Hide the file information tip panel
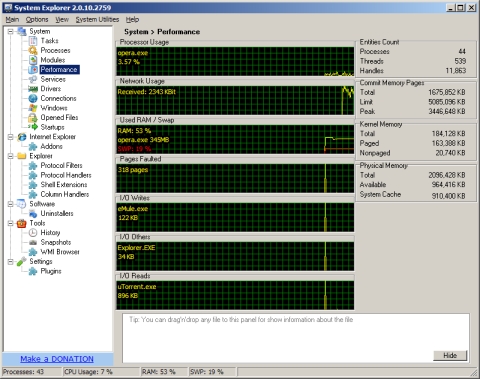This screenshot has height=379, width=480. 450,355
